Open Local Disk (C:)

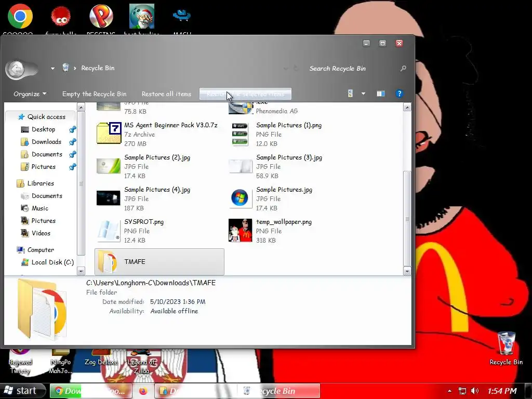click(52, 262)
